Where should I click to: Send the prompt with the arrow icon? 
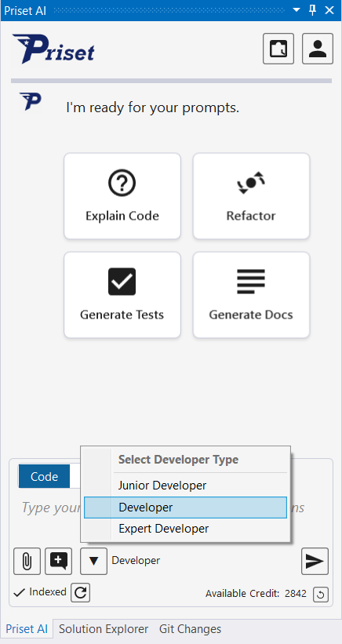[x=315, y=561]
